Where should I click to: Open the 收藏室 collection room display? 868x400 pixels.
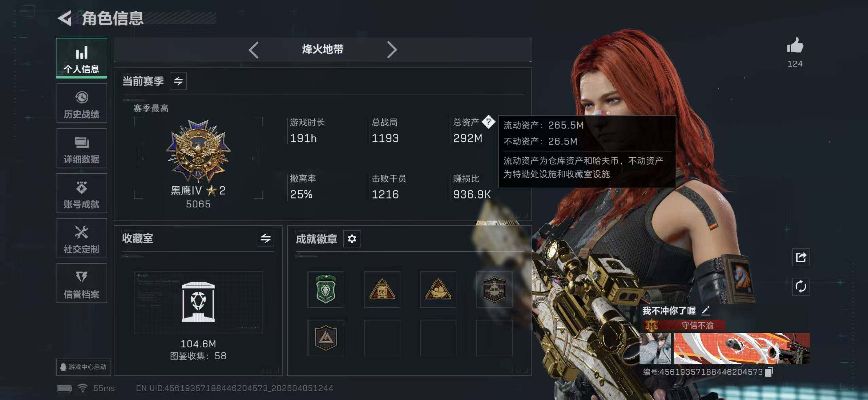(198, 302)
